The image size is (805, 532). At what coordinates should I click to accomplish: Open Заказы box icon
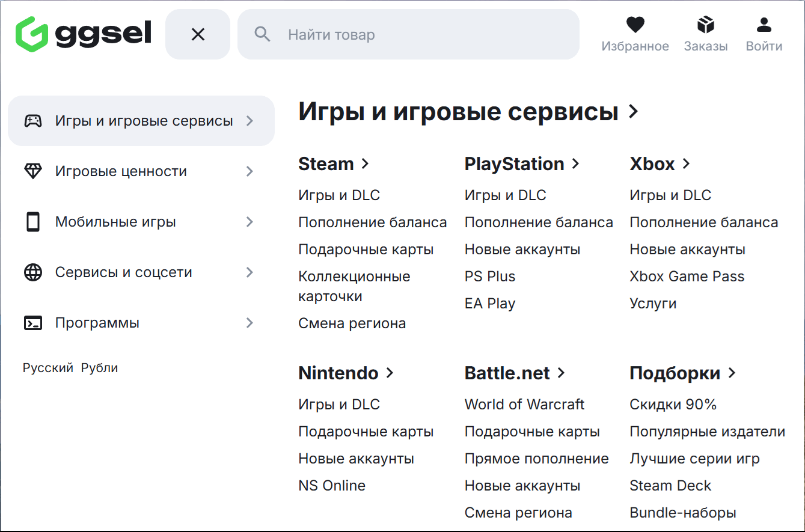tap(705, 25)
